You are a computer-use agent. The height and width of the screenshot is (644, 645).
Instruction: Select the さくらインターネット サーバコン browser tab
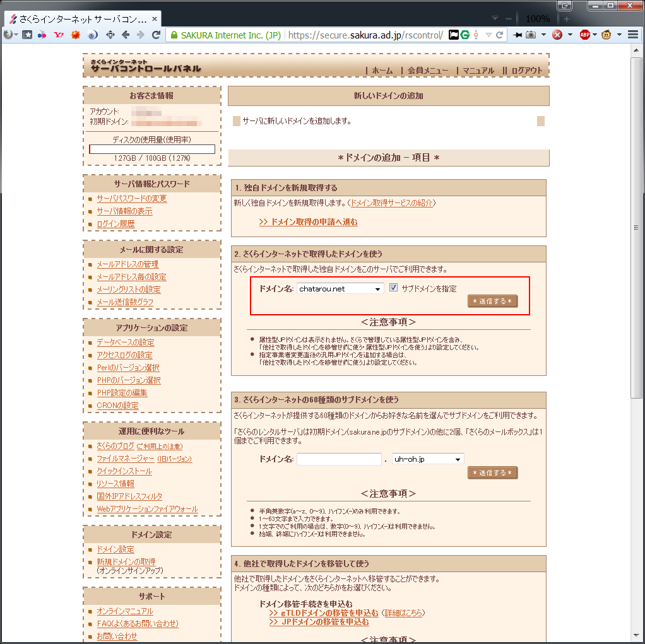(x=83, y=19)
